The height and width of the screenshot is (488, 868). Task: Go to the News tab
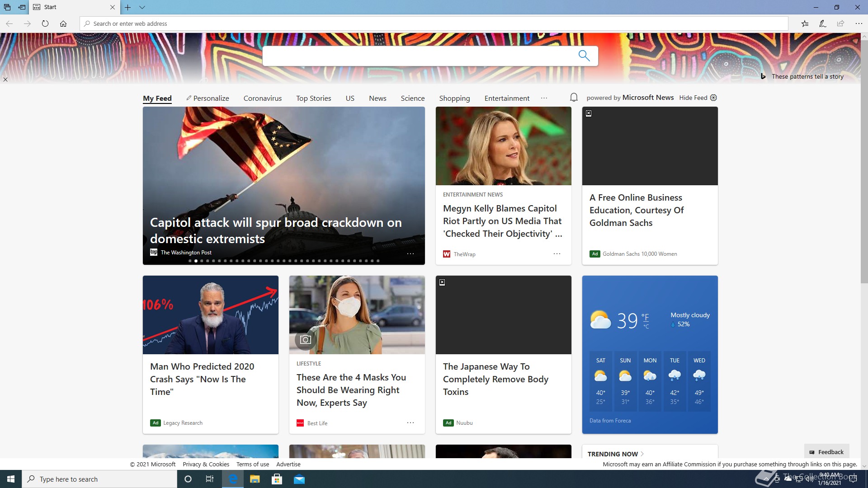[377, 99]
